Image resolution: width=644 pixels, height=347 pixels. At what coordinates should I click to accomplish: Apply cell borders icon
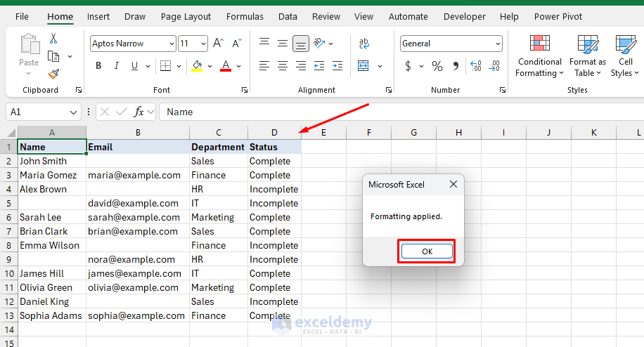pos(165,65)
